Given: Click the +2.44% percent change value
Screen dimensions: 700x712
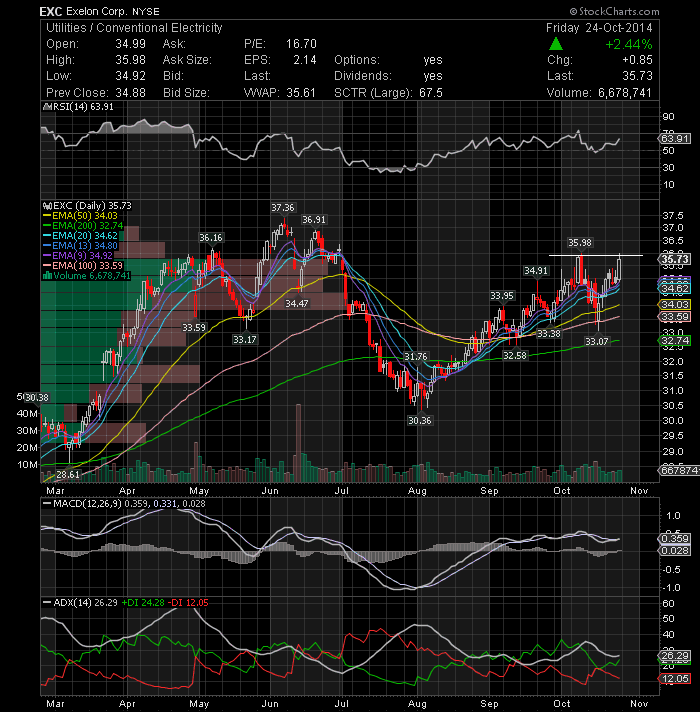Looking at the screenshot, I should (629, 44).
